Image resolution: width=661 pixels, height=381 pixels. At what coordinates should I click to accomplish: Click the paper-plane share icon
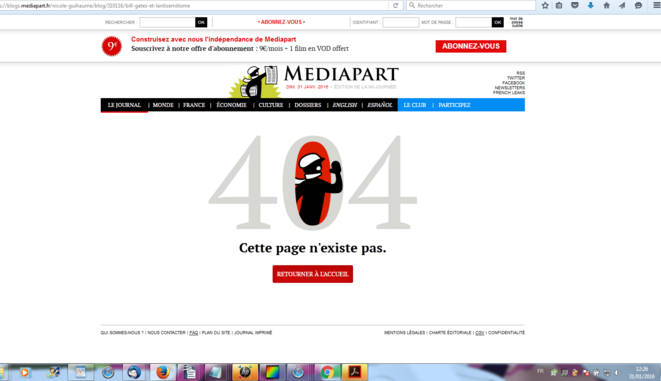point(622,5)
